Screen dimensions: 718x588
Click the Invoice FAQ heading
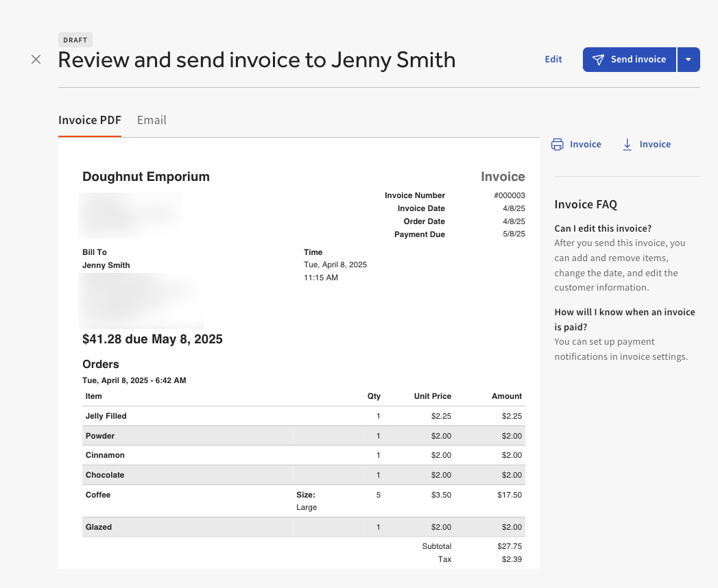pos(586,204)
